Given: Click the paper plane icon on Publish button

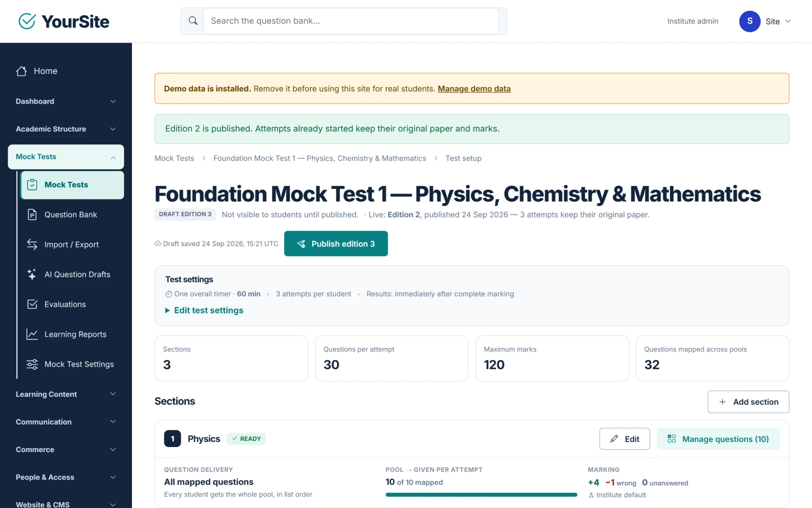Looking at the screenshot, I should pos(301,244).
